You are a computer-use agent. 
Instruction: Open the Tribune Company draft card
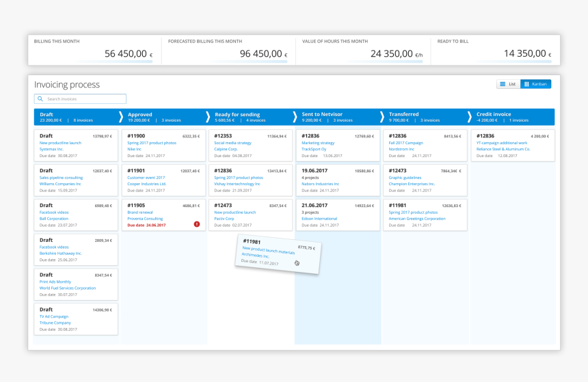pyautogui.click(x=75, y=319)
